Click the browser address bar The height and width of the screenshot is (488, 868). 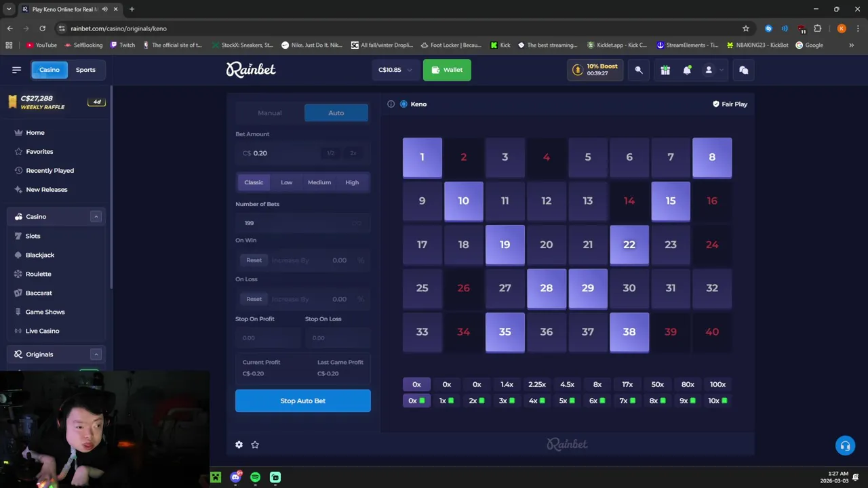pos(400,28)
